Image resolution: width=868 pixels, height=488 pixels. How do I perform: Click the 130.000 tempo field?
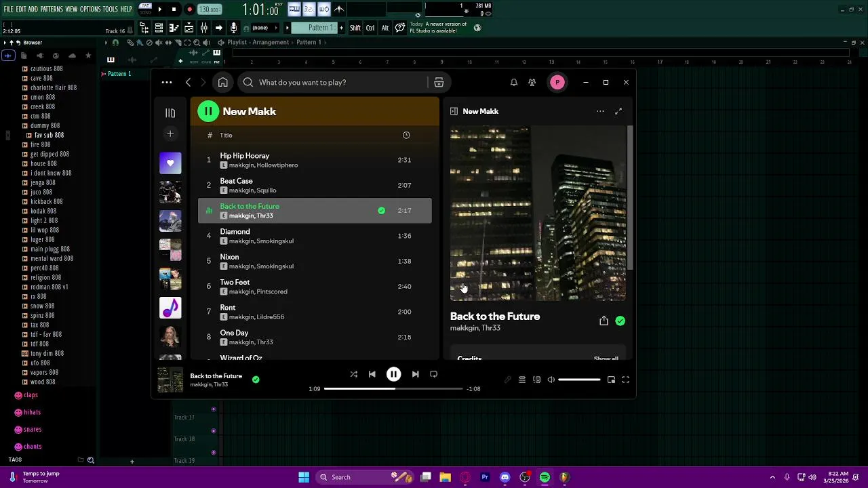[x=209, y=9]
